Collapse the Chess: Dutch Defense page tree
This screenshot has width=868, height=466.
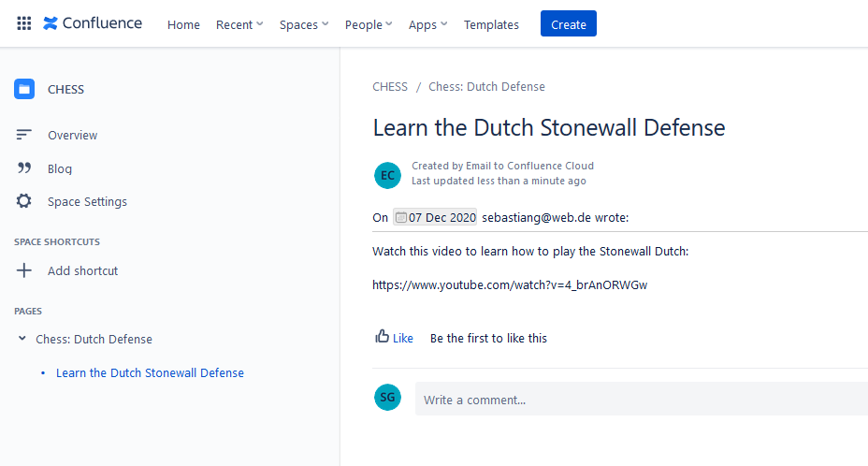click(22, 338)
